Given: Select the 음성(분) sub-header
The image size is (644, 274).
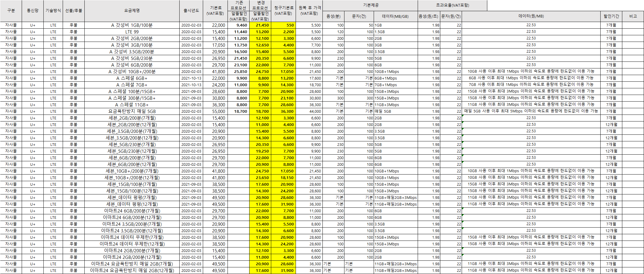Looking at the screenshot, I should point(333,16).
